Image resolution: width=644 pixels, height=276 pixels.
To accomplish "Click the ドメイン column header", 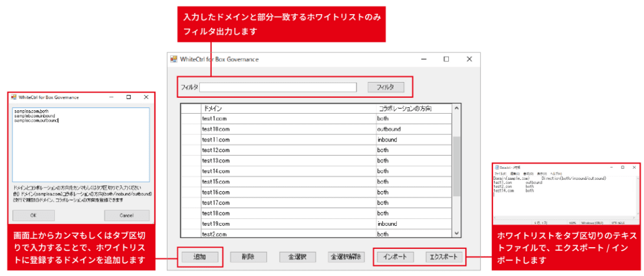I will pyautogui.click(x=288, y=109).
